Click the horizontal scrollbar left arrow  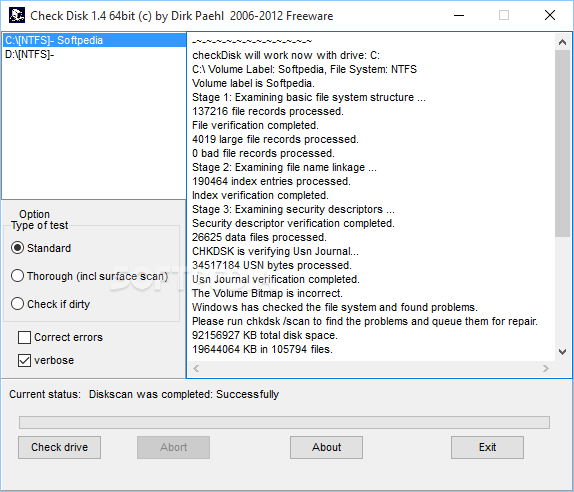(x=196, y=368)
